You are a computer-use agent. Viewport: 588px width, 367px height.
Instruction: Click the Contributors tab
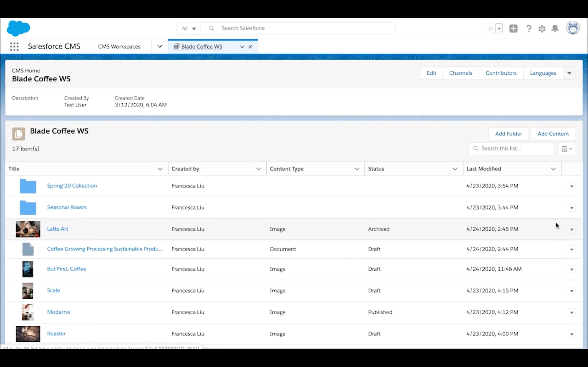click(501, 73)
